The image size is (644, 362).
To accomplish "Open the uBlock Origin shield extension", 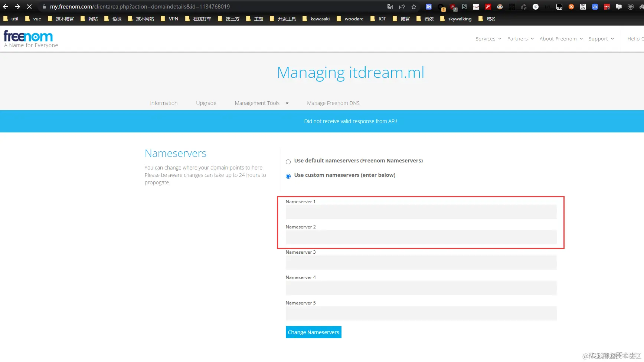I will click(452, 7).
